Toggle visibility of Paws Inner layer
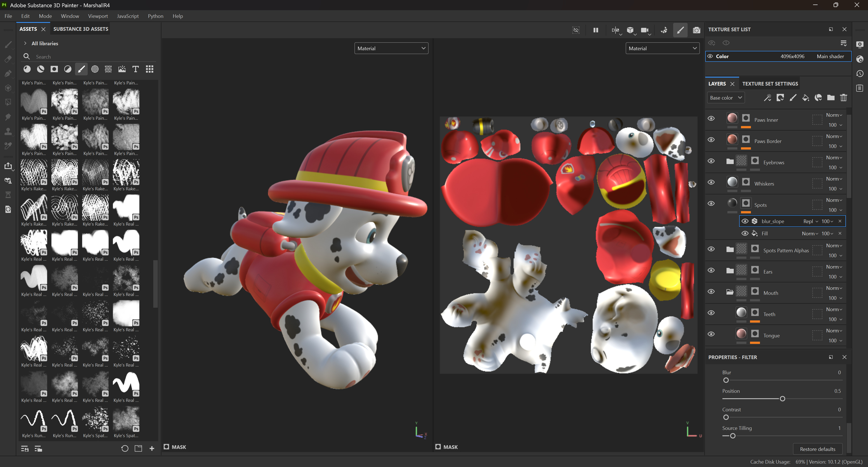 (711, 118)
